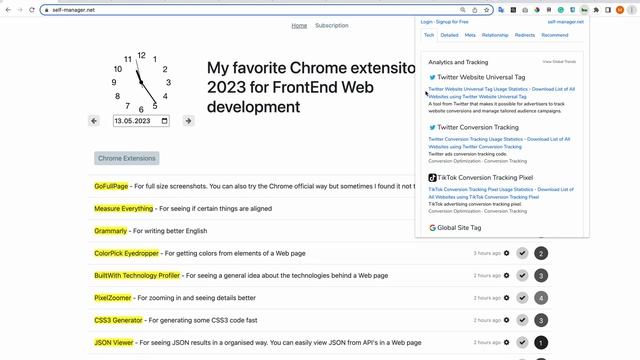The height and width of the screenshot is (360, 640).
Task: Click the Twitter bird icon beside Universal Tag
Action: click(x=432, y=77)
